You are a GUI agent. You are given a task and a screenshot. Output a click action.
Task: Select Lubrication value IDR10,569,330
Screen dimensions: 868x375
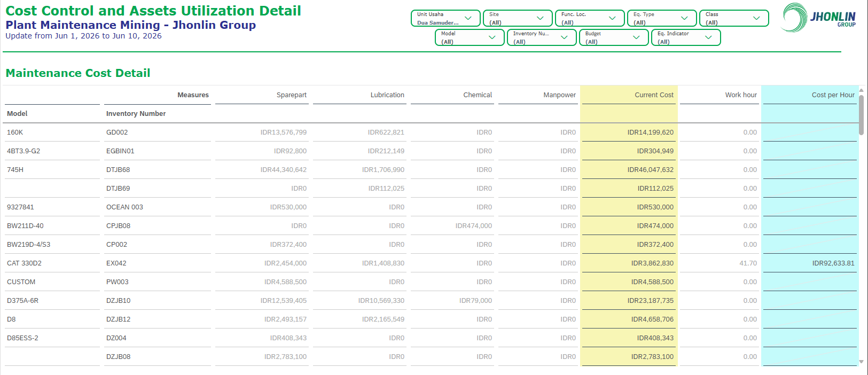[x=381, y=301]
